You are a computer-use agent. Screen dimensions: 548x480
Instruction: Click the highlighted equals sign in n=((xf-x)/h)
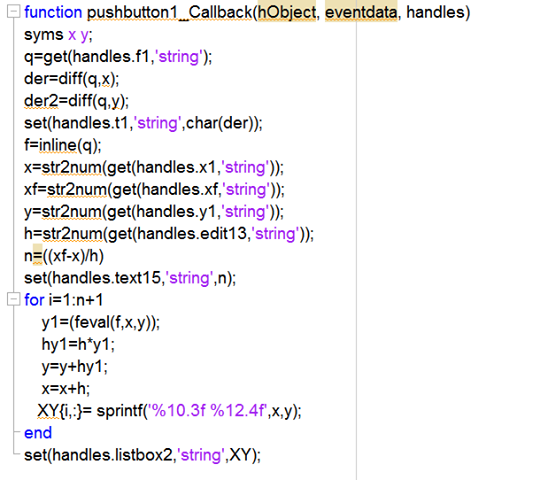38,256
